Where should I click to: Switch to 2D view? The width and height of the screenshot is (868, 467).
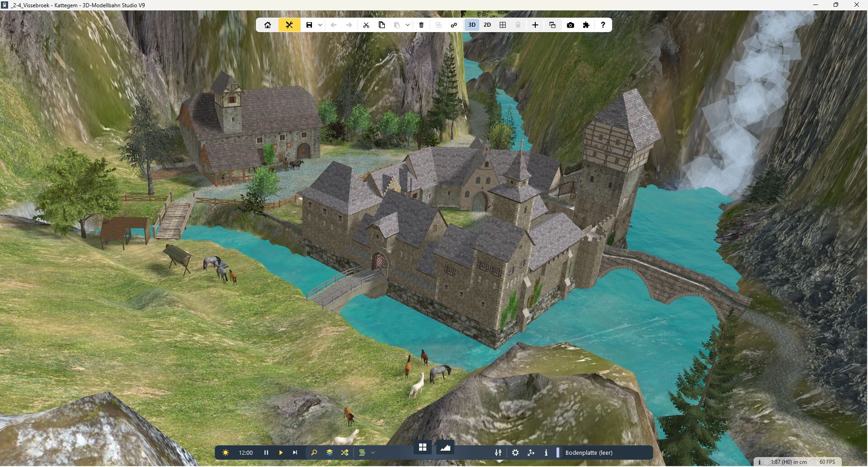click(x=487, y=25)
